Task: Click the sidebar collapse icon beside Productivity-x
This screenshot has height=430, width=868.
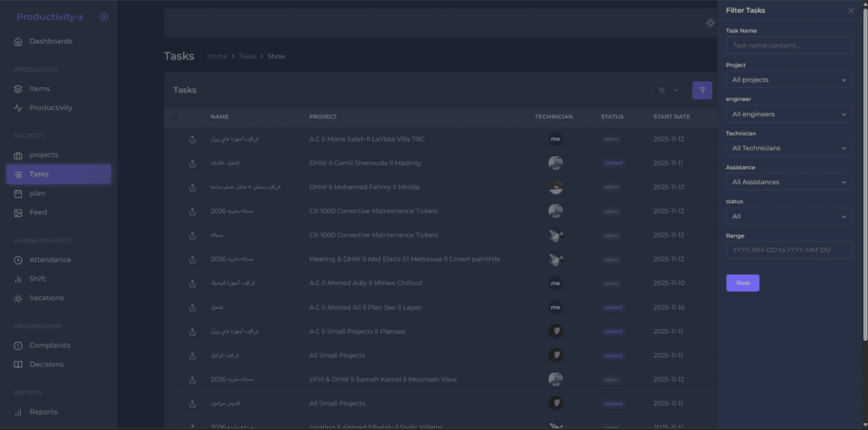Action: 103,17
